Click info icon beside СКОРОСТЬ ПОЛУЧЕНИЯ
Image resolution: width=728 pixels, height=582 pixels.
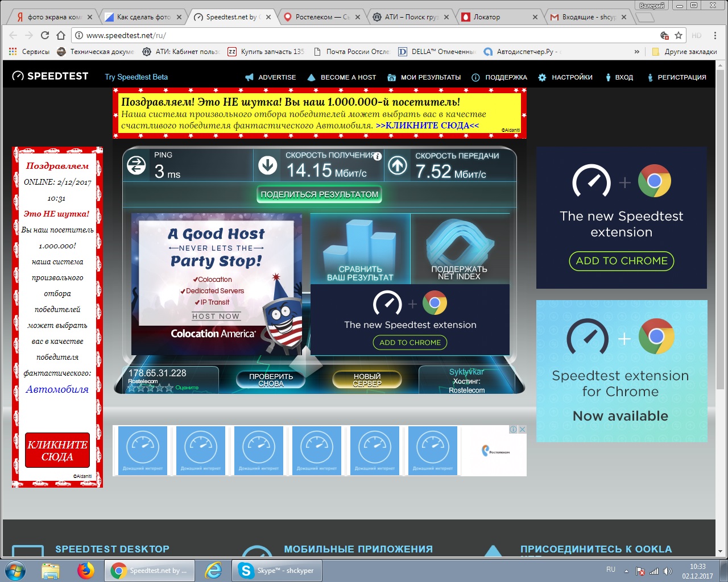click(378, 156)
